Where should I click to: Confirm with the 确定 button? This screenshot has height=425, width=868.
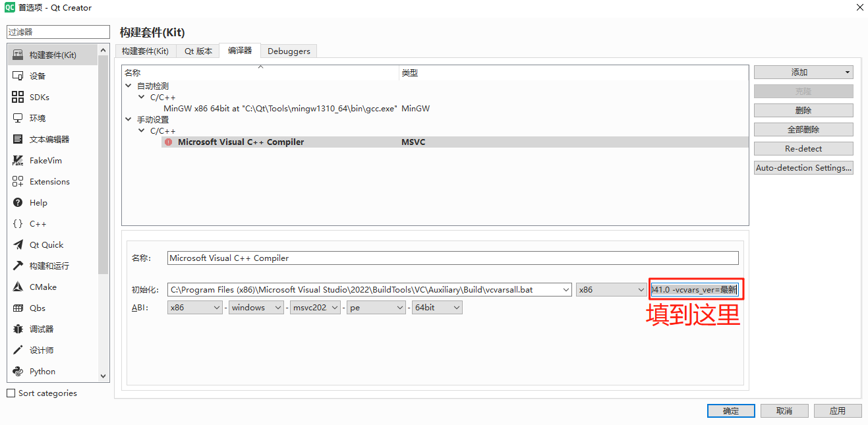731,411
